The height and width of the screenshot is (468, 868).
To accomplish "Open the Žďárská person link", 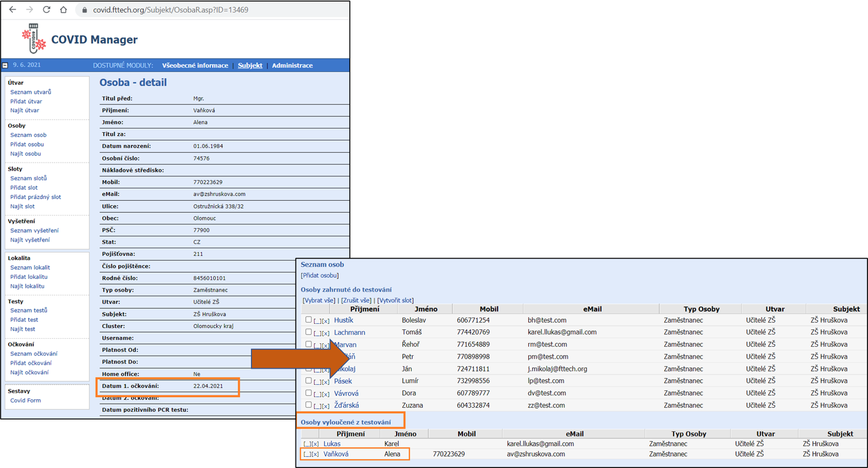I will tap(346, 405).
